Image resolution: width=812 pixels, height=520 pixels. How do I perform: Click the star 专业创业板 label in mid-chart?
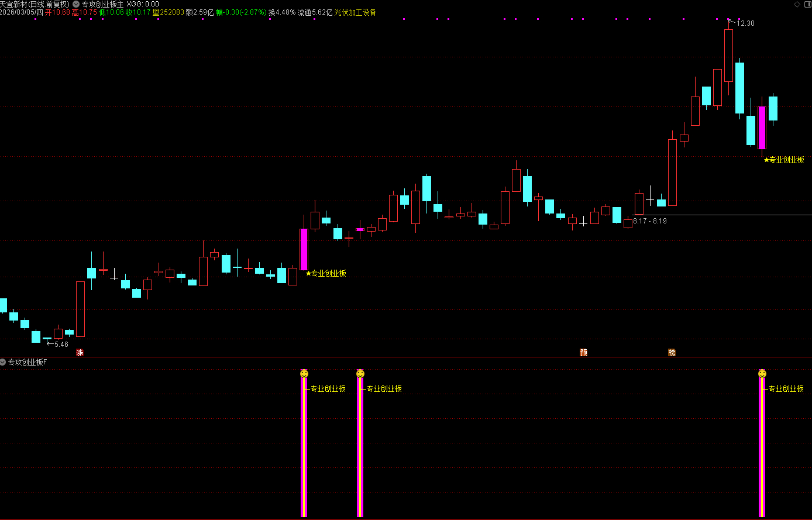(326, 273)
